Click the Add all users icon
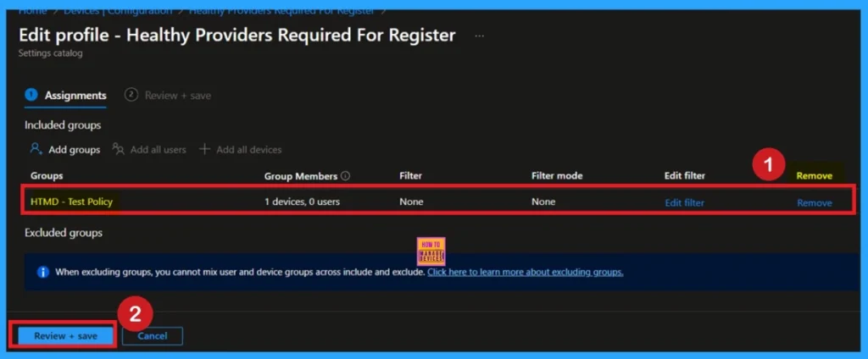Viewport: 868px width, 359px height. [x=119, y=149]
